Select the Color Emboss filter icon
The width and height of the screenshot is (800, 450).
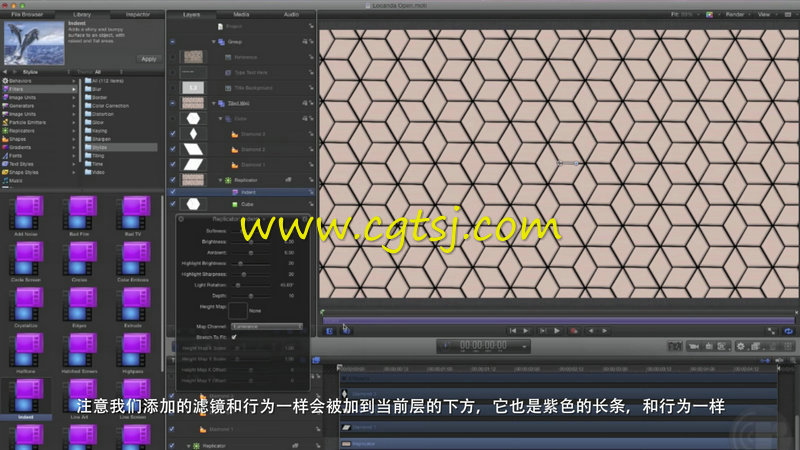[x=133, y=259]
